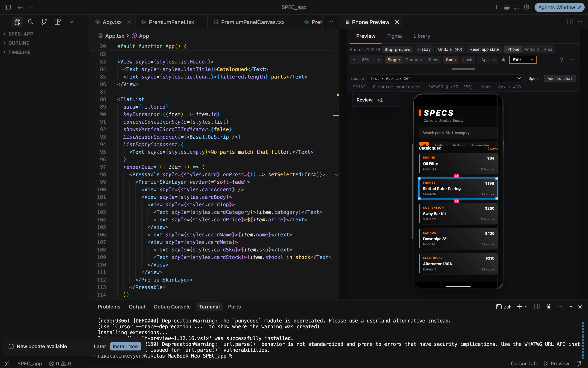Image resolution: width=588 pixels, height=368 pixels.
Task: Click the Open source button
Action: (x=533, y=79)
